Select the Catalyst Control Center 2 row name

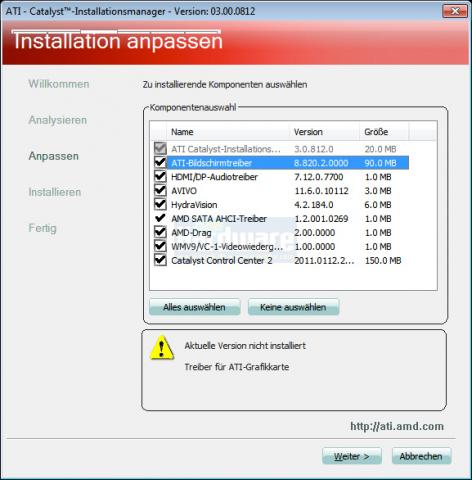(222, 261)
